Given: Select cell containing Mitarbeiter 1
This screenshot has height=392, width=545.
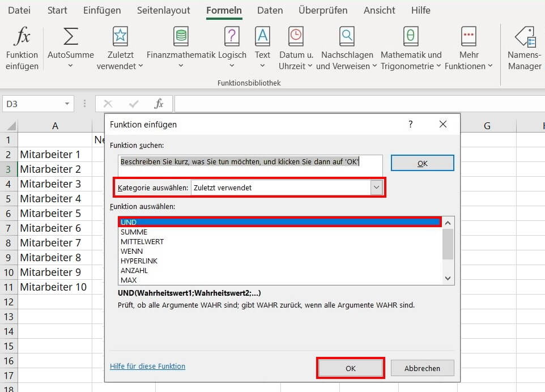Looking at the screenshot, I should click(55, 154).
